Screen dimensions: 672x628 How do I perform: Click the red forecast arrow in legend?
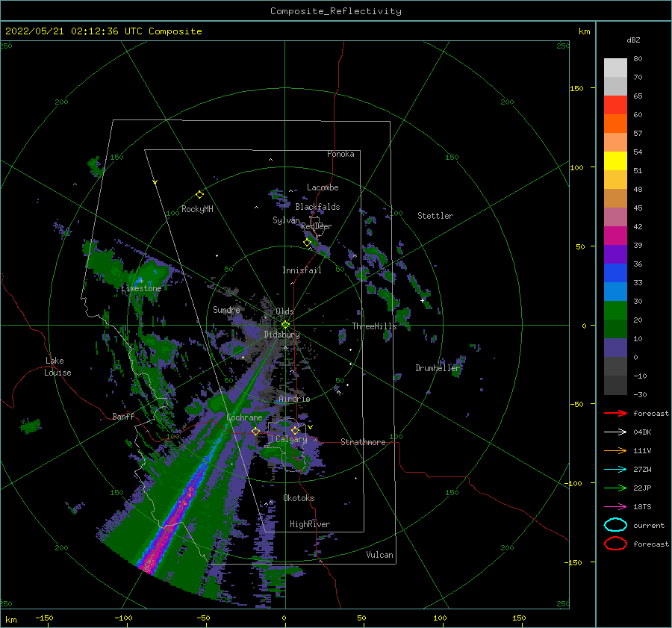(615, 413)
